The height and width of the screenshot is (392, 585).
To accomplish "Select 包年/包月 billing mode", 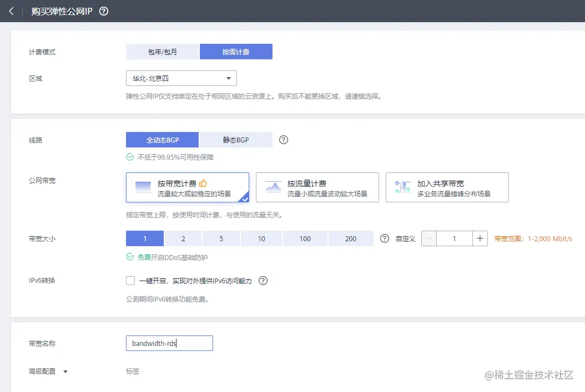I will coord(162,52).
